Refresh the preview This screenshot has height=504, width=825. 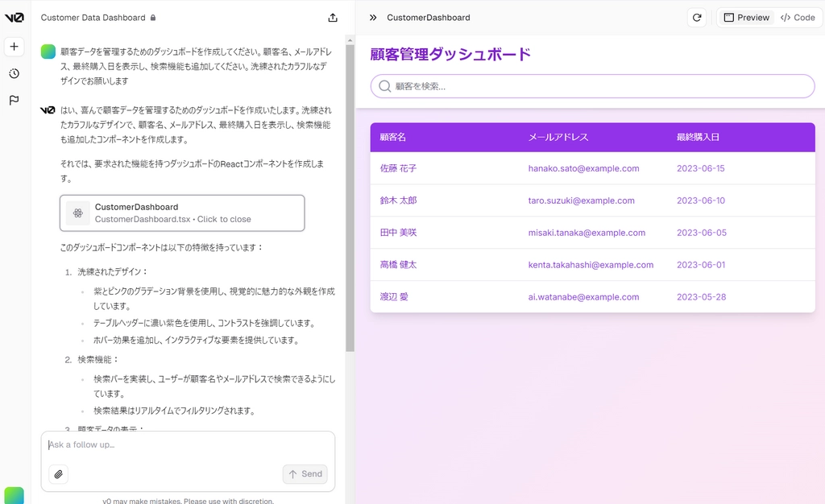(697, 18)
